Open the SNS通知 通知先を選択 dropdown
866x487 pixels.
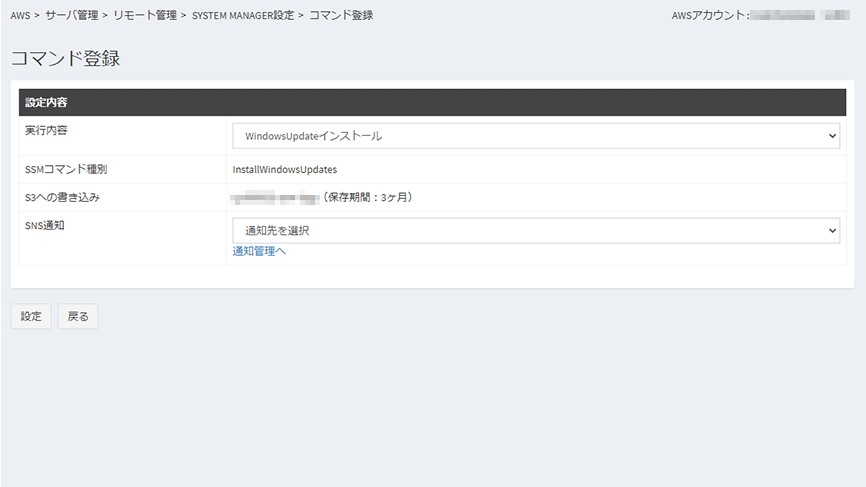point(535,231)
